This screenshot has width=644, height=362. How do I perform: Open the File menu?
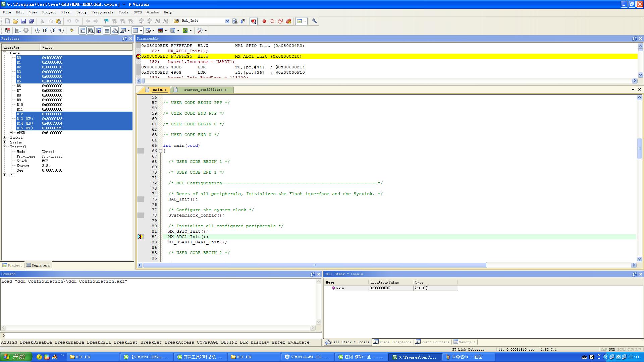click(7, 12)
